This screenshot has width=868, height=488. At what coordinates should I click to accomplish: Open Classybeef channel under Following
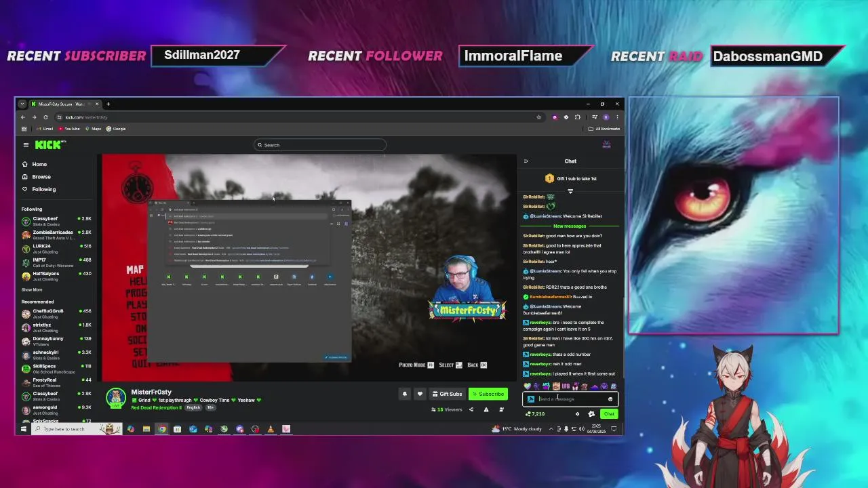pyautogui.click(x=56, y=221)
